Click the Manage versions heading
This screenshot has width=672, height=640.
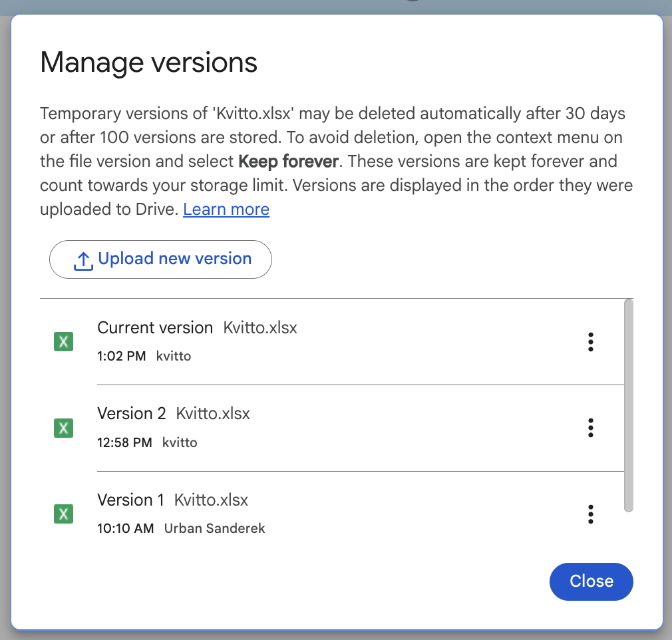pos(148,63)
